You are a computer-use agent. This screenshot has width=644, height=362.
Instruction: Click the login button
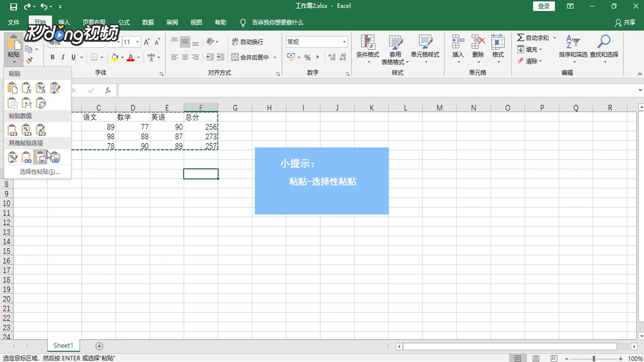544,6
